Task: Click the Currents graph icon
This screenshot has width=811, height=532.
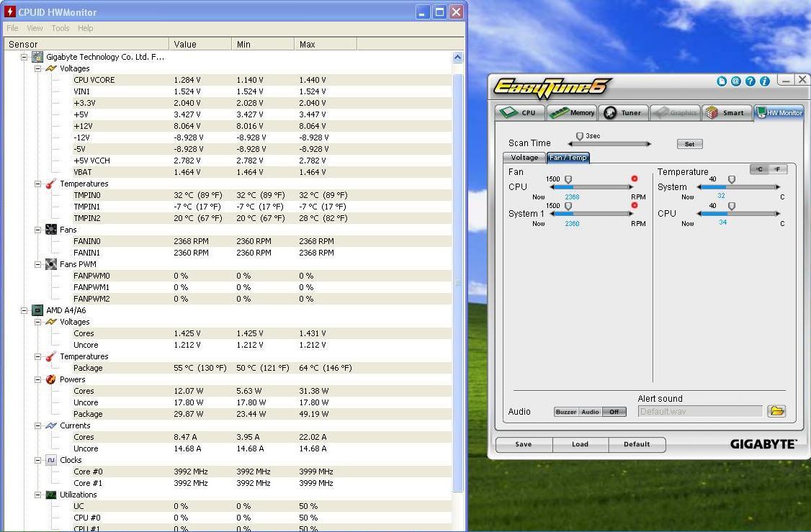Action: point(50,425)
